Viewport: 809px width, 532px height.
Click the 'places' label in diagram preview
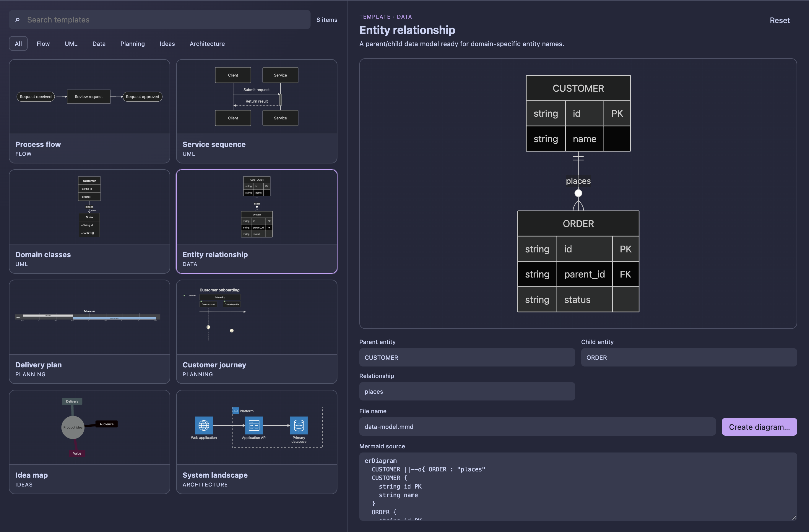point(578,181)
